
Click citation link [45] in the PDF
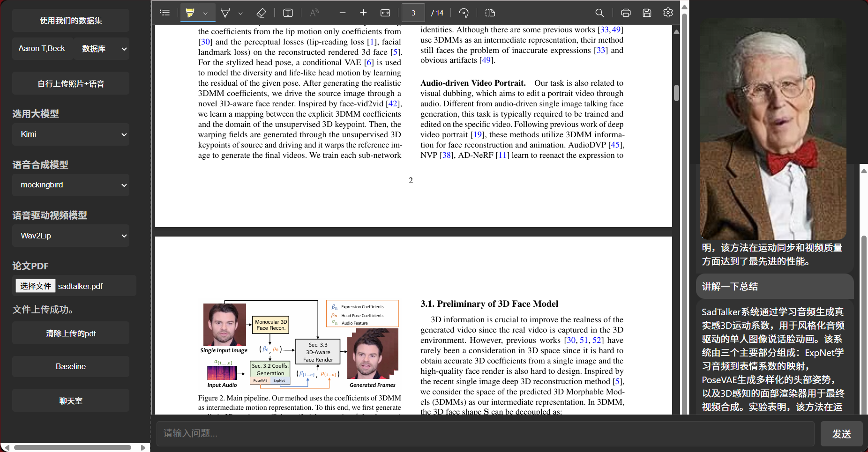click(x=615, y=145)
